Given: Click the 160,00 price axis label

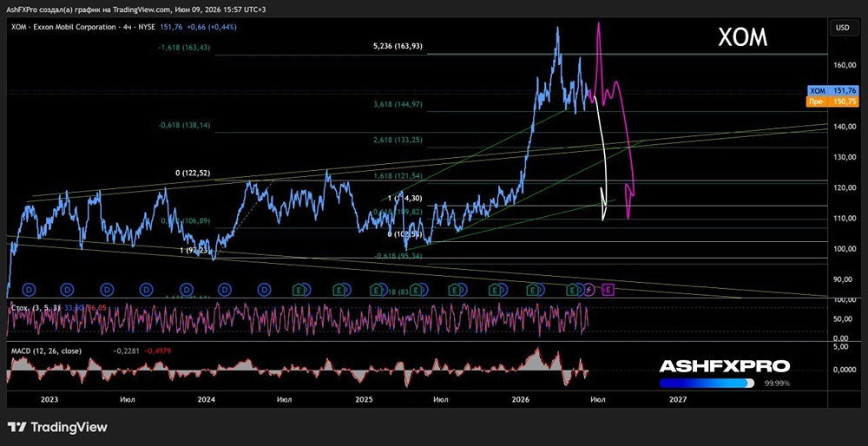Looking at the screenshot, I should pos(846,65).
